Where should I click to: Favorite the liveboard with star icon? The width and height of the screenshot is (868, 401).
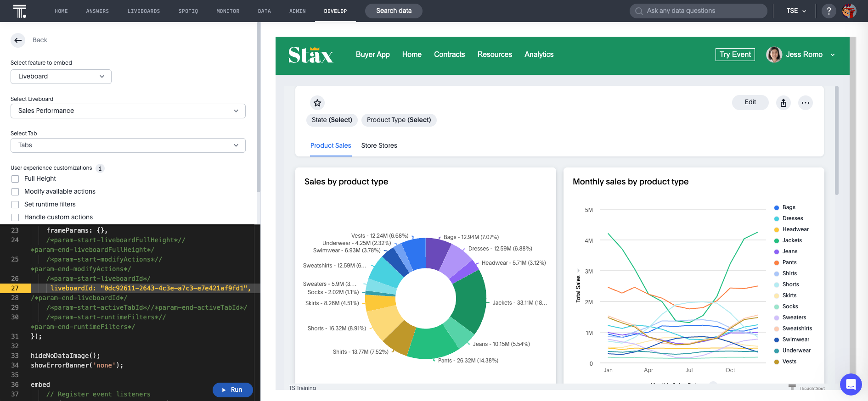click(x=317, y=103)
